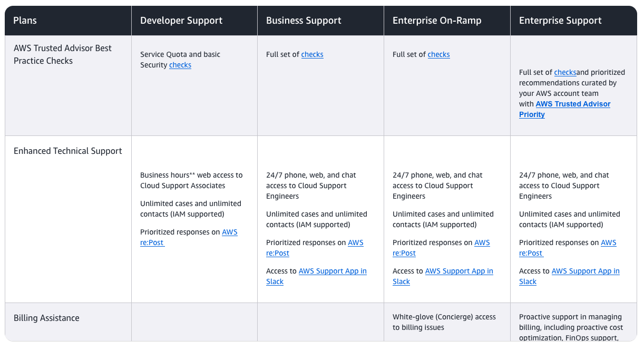Click AWS re:Post link under Business Support

pyautogui.click(x=355, y=243)
